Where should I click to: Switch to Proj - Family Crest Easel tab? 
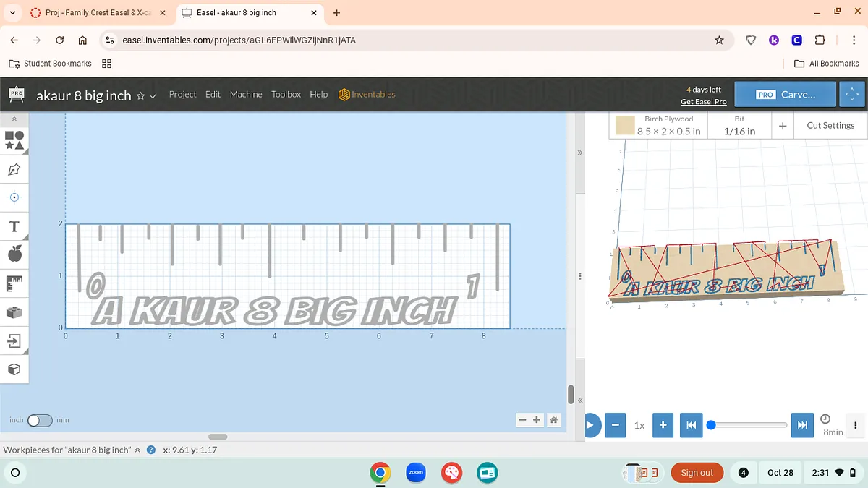click(x=98, y=13)
